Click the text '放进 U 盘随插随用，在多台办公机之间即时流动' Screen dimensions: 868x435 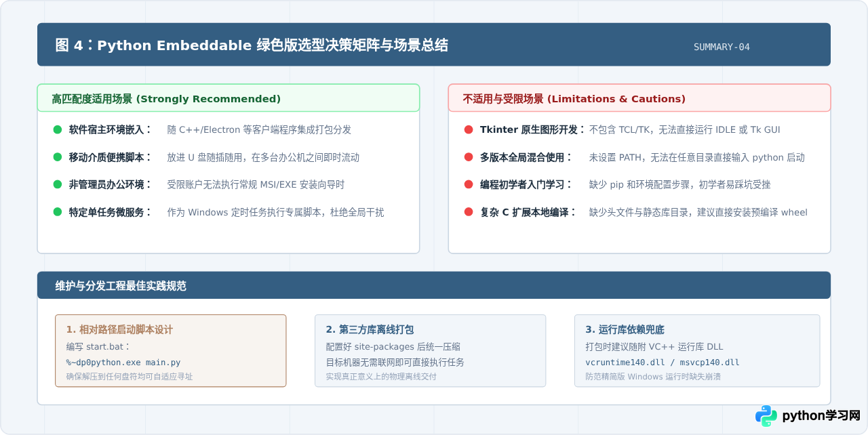263,157
